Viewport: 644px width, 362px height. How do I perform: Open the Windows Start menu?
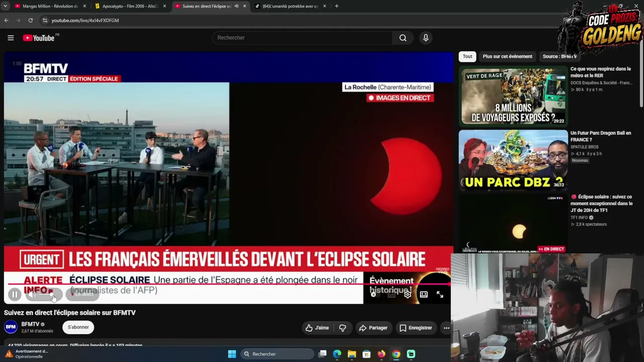(x=232, y=354)
